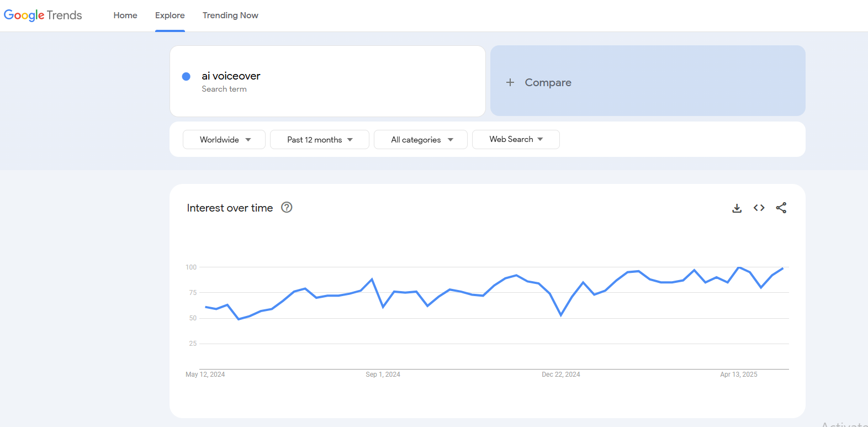
Task: Click the plus icon in Compare box
Action: click(510, 82)
